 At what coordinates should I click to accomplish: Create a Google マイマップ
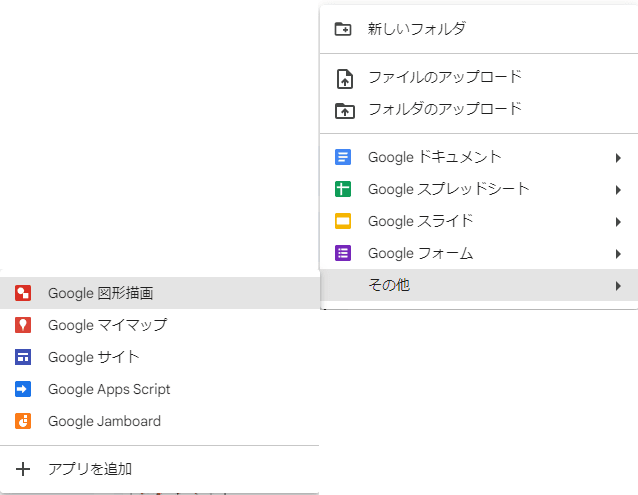coord(160,325)
